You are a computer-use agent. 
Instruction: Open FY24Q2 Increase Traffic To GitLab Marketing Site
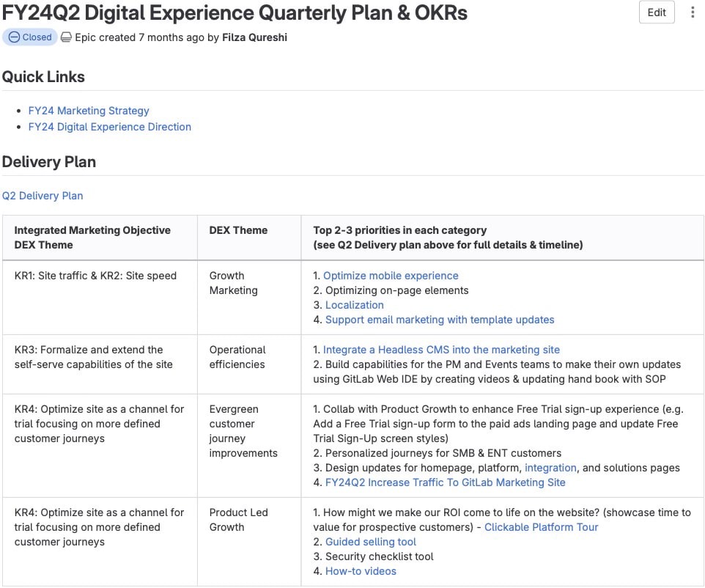click(x=445, y=482)
